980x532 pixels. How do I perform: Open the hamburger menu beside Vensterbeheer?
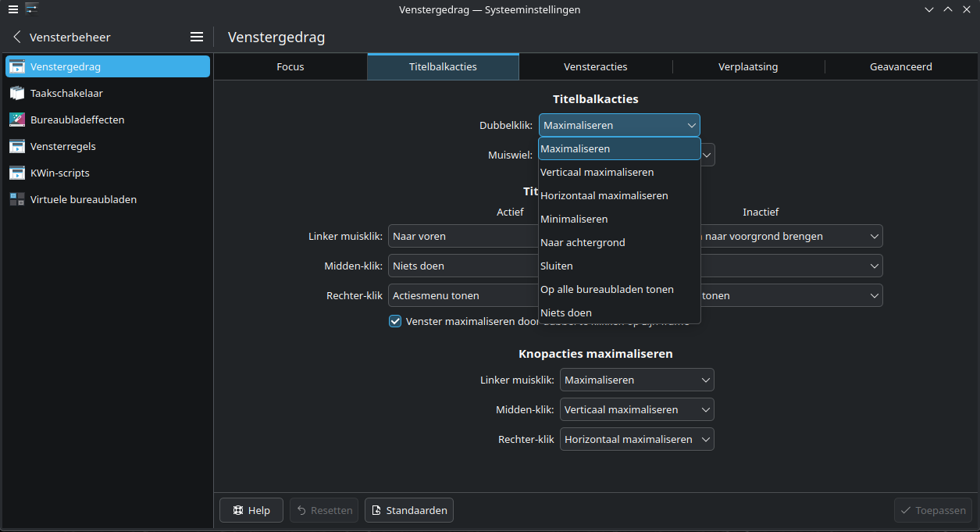point(197,37)
